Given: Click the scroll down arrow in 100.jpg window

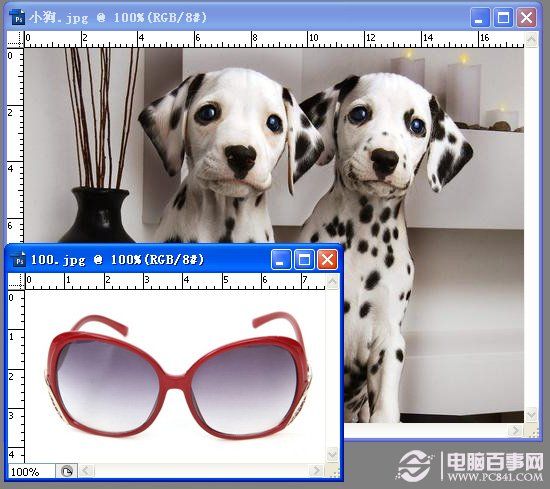Looking at the screenshot, I should (332, 455).
